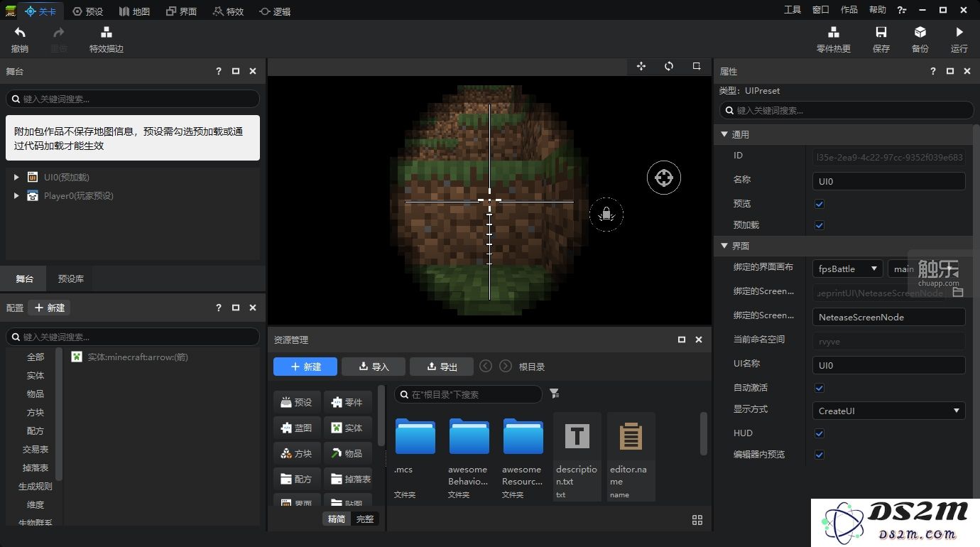Click the help icon in 配置 panel
980x547 pixels.
(219, 308)
